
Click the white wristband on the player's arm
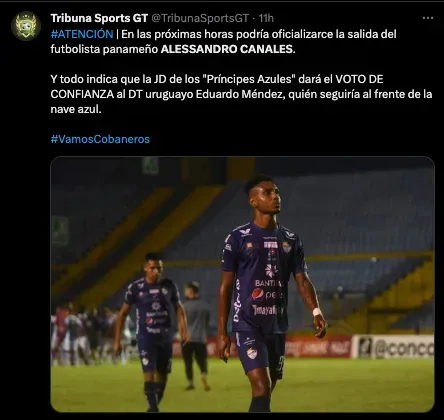click(x=317, y=312)
